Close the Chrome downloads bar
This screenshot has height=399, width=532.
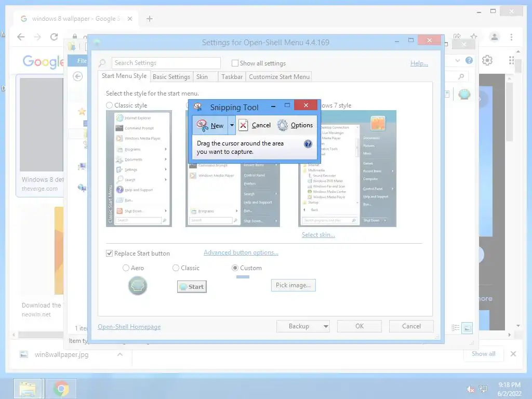click(513, 353)
